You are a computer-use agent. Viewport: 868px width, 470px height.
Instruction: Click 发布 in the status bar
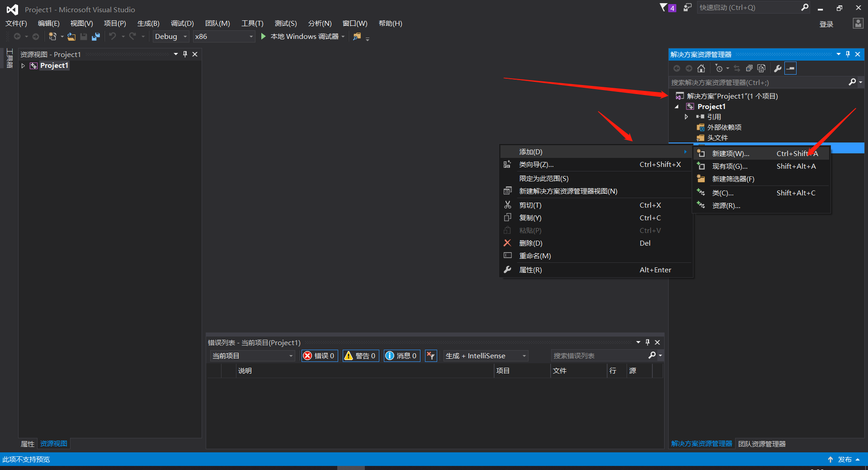(844, 459)
